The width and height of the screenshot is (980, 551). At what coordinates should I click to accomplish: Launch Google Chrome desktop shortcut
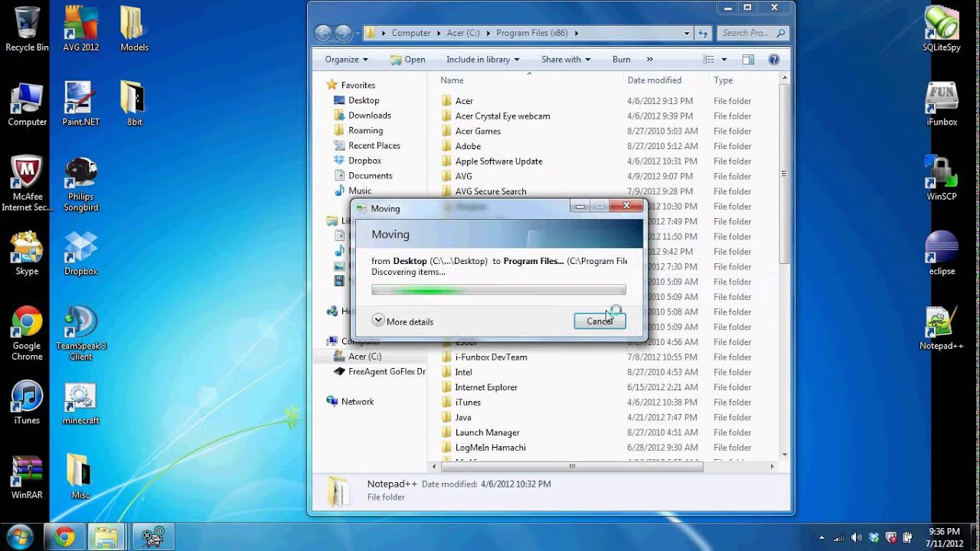click(27, 334)
